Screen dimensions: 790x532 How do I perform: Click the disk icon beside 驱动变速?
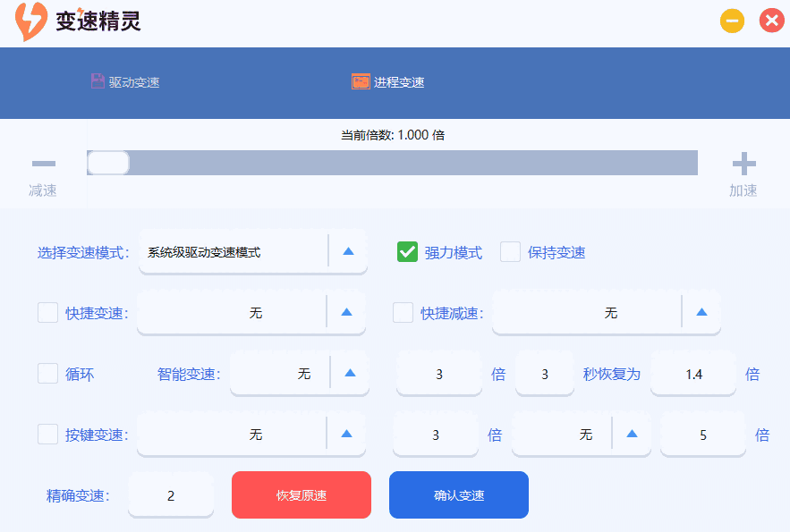98,80
